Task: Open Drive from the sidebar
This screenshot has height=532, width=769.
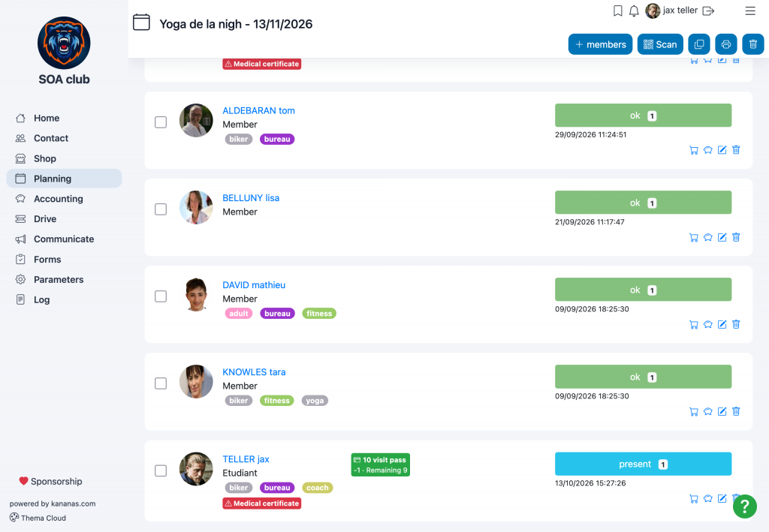Action: 64,219
